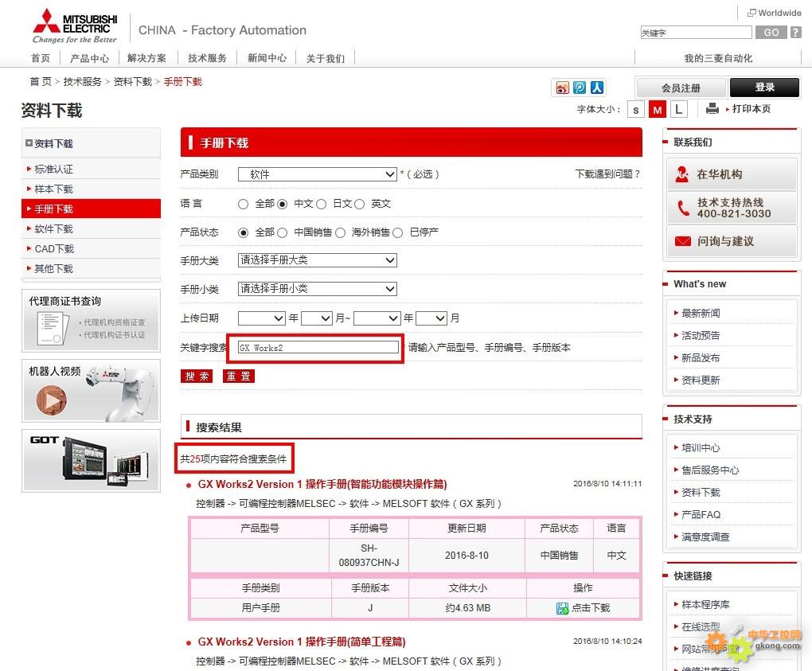812x671 pixels.
Task: Share via the Renren icon
Action: [x=597, y=88]
